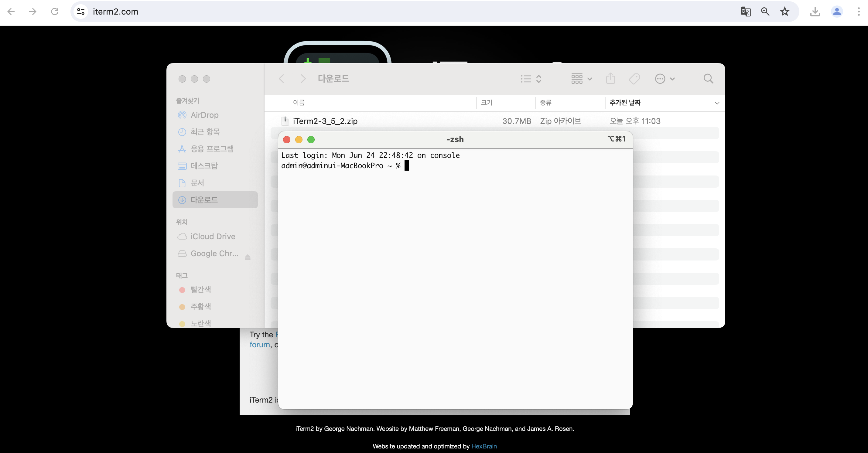This screenshot has width=868, height=453.
Task: Open AirDrop in Finder sidebar
Action: [215, 115]
